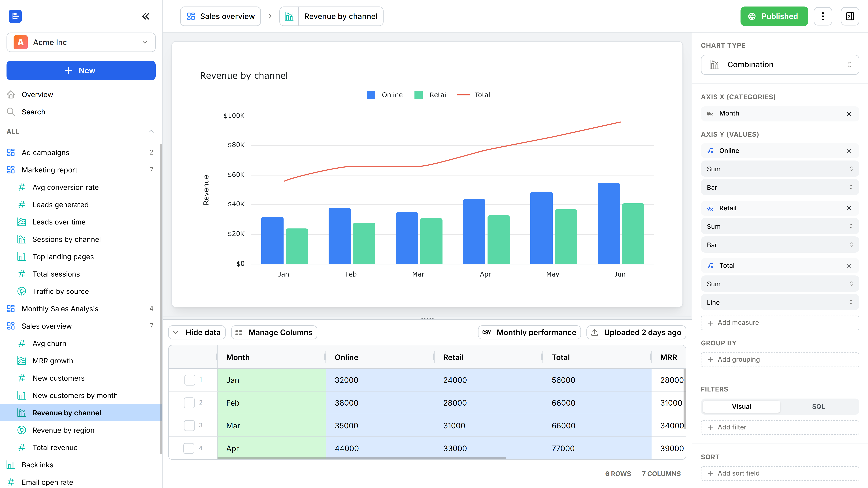Select checkbox for row 1 Jan

point(190,380)
